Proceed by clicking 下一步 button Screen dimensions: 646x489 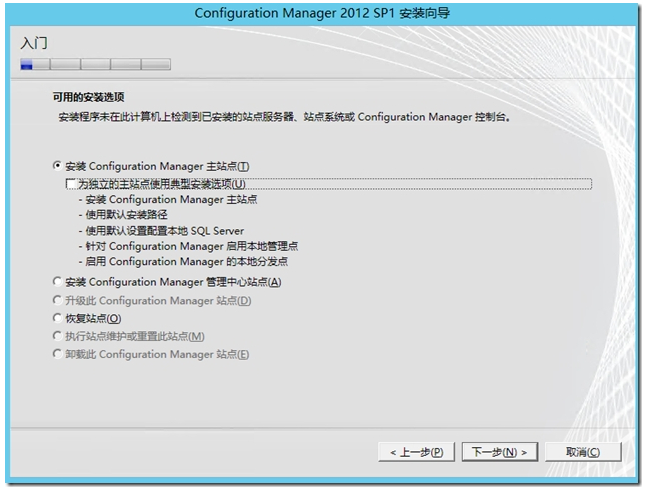(x=500, y=452)
